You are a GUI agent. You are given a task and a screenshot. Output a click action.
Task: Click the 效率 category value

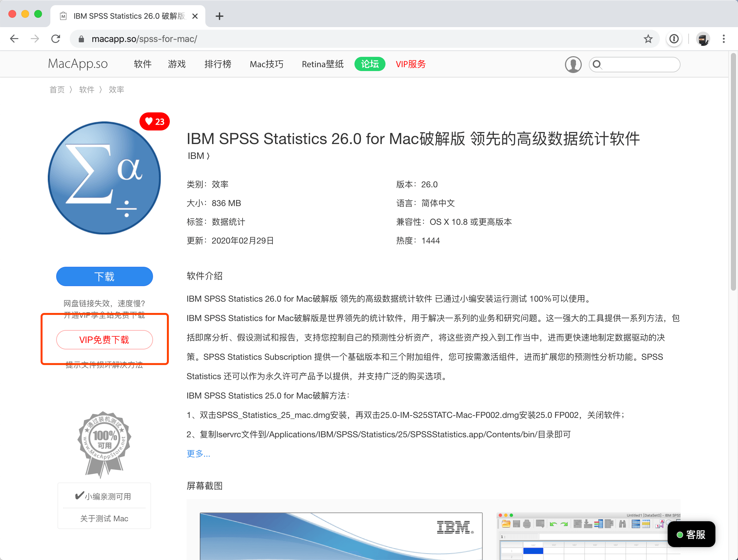[x=220, y=184]
